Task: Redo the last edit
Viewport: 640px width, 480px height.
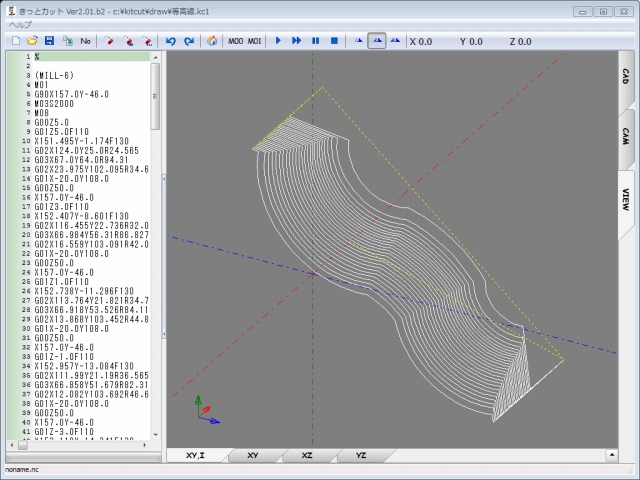Action: pos(189,41)
